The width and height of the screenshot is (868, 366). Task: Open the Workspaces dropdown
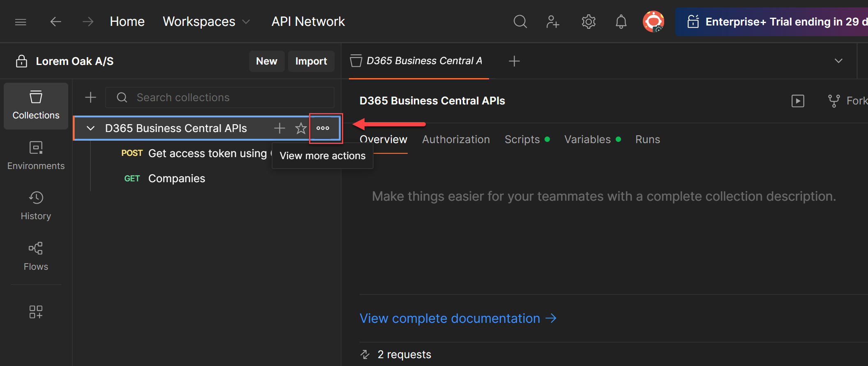pos(206,21)
